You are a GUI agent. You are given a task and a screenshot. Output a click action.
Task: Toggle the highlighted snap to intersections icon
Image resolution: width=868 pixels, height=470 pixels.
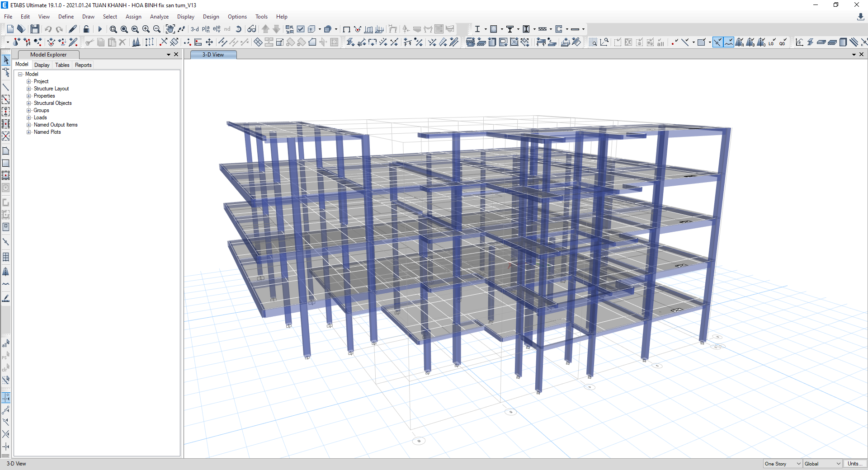(718, 42)
